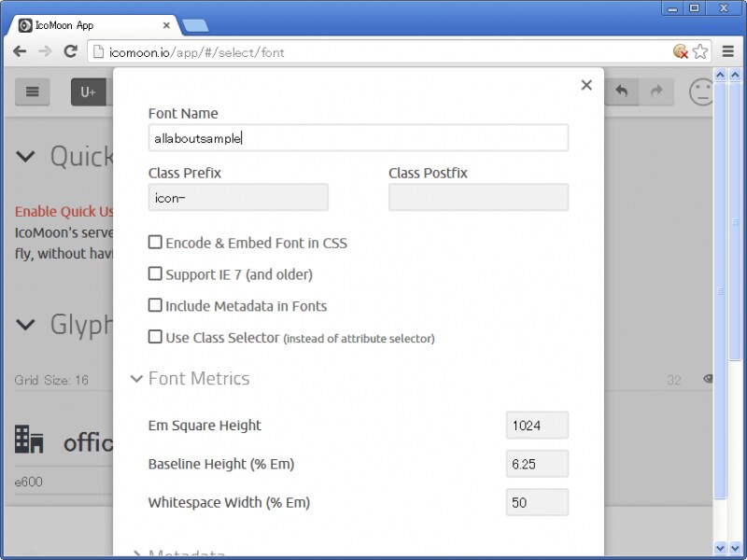Minimize the Chrome window
747x560 pixels.
coord(672,8)
